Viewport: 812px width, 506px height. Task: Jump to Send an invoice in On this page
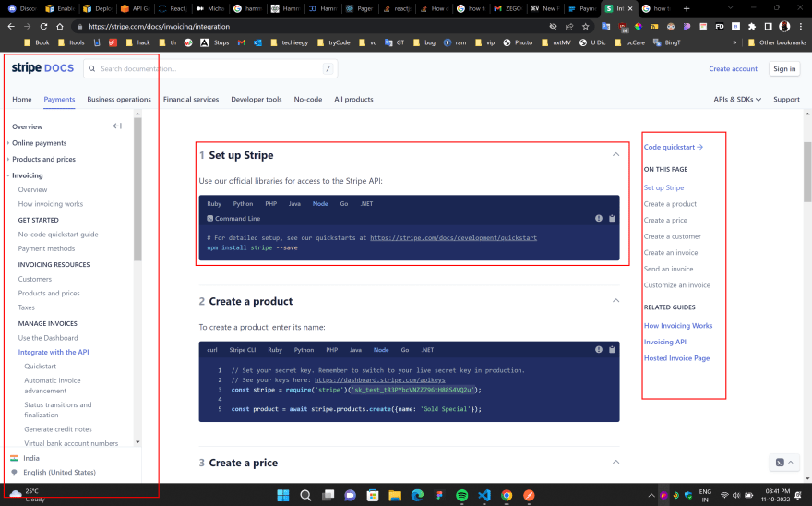668,269
